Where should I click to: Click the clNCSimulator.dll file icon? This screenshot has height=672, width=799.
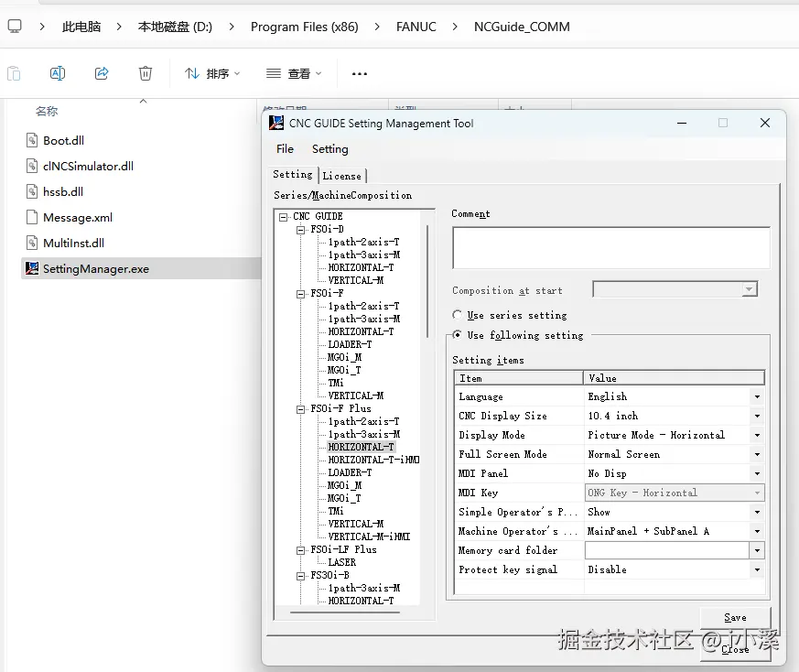(32, 166)
